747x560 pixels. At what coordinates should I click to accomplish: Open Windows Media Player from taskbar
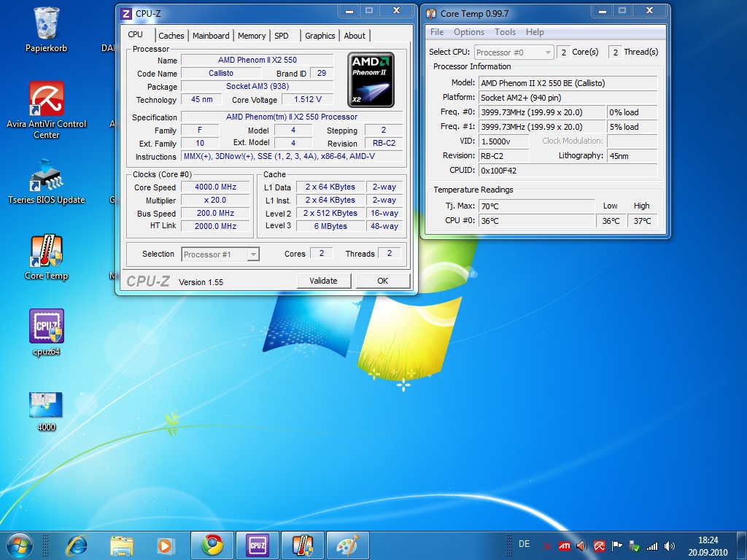pyautogui.click(x=166, y=545)
